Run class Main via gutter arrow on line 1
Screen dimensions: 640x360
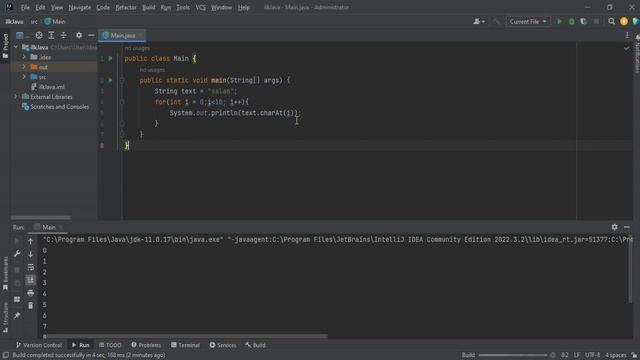click(110, 59)
